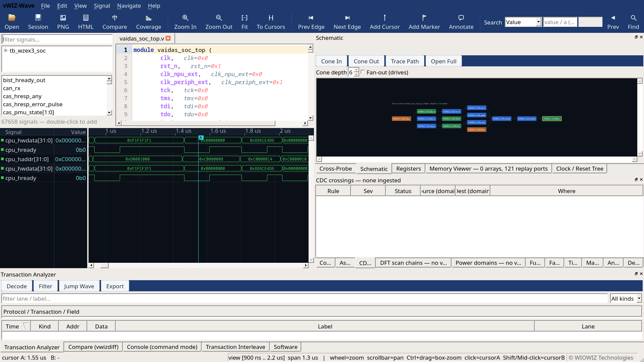Add Cursor to the waveform
Screen dimensions: 644x362
point(385,22)
